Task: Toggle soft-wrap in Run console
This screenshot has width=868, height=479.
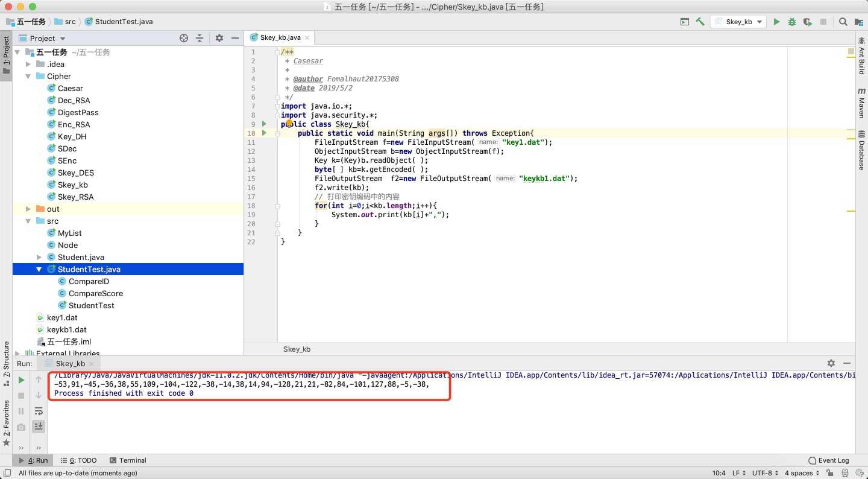Action: pyautogui.click(x=39, y=411)
